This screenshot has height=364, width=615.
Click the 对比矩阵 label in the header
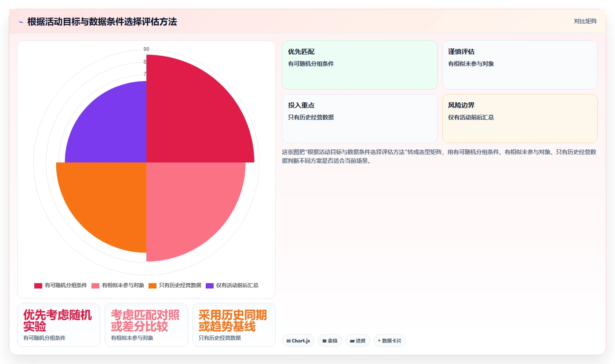[x=586, y=21]
